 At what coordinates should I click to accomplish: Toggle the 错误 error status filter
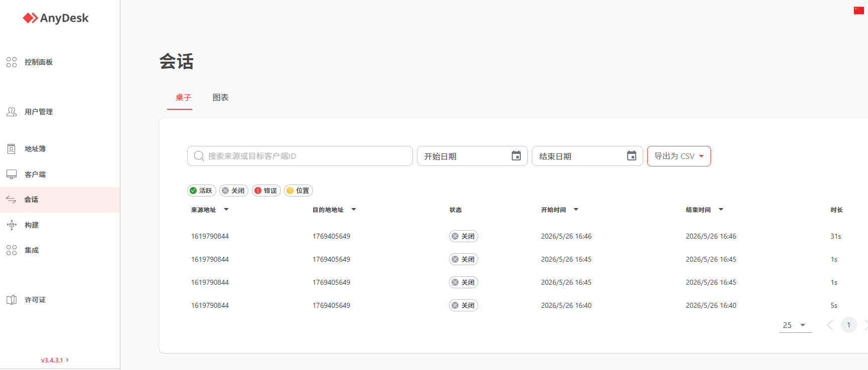tap(266, 191)
